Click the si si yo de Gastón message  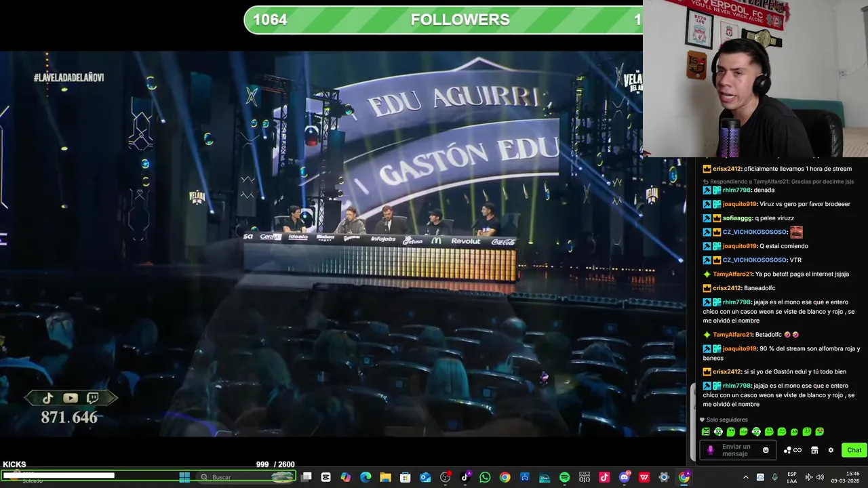pos(795,371)
